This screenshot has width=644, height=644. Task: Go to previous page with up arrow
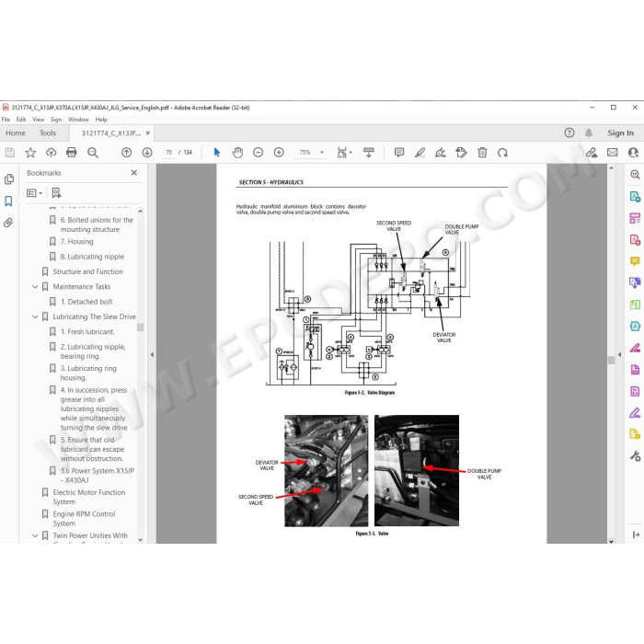tap(127, 153)
